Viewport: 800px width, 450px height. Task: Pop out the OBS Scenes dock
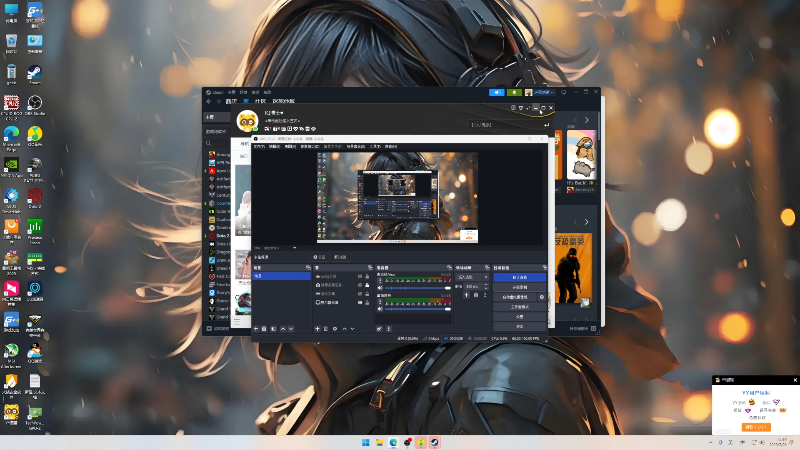click(308, 267)
